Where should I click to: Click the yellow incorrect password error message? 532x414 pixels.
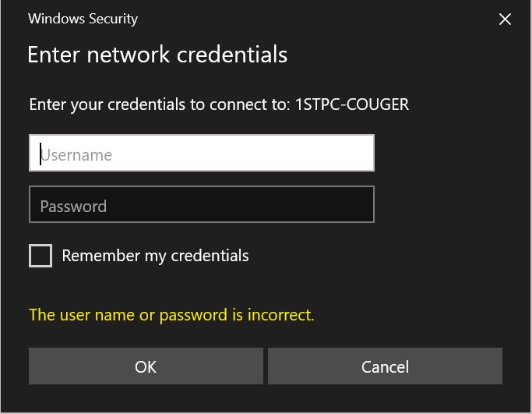(171, 315)
